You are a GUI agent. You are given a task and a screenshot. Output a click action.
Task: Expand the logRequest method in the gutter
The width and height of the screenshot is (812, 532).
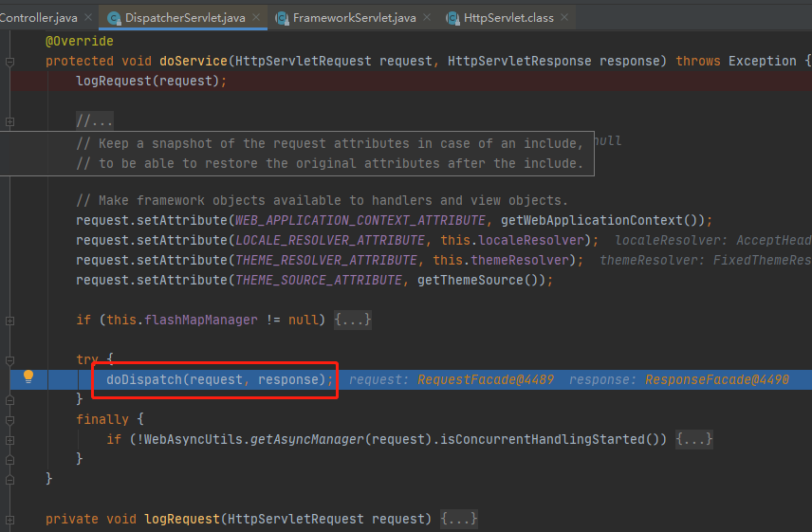9,520
